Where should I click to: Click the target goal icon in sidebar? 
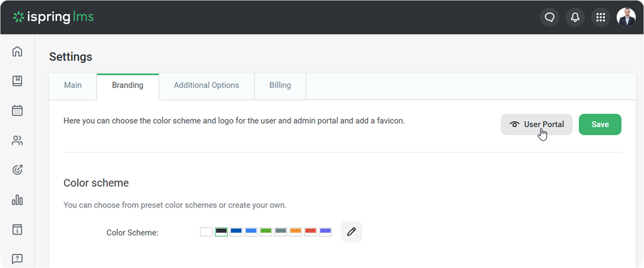tap(17, 170)
